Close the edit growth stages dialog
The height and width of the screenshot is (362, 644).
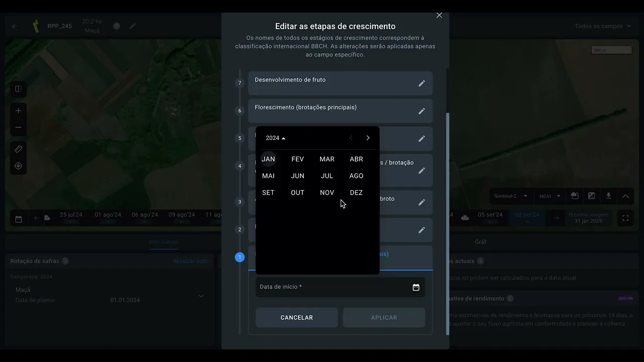[439, 16]
